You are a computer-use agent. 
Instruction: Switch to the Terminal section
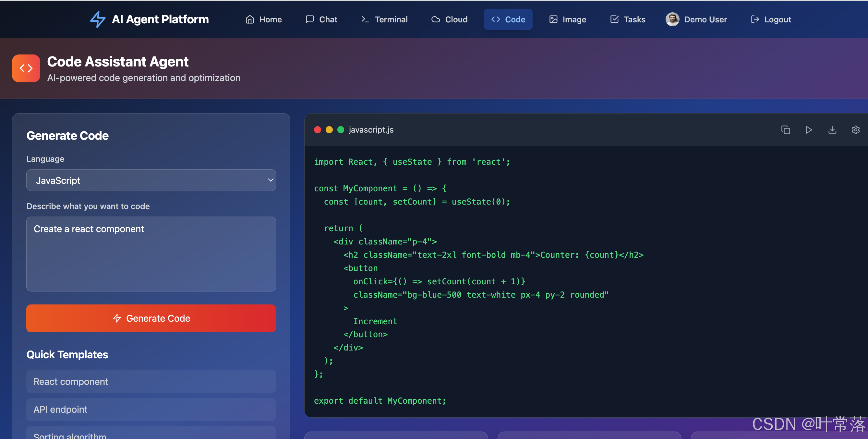(384, 19)
